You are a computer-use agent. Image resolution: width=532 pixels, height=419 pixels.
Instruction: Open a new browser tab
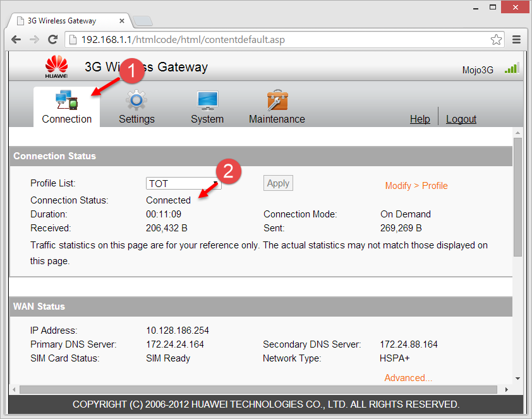pos(143,21)
